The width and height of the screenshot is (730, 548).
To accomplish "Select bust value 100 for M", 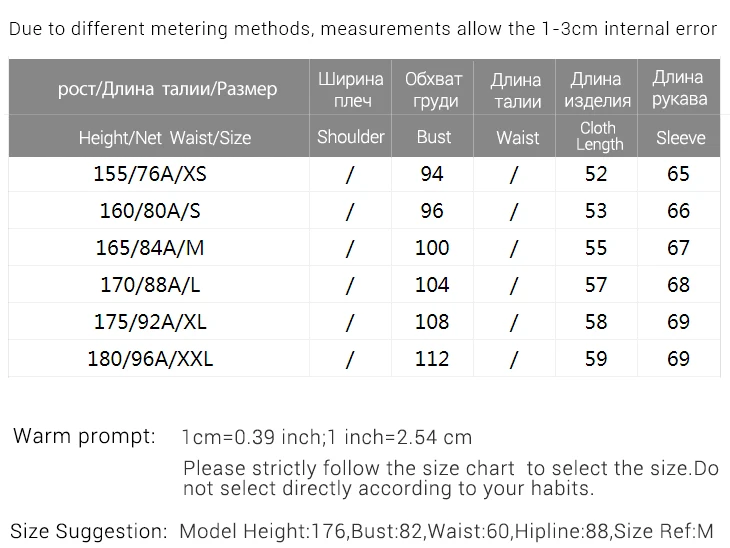I will 432,247.
